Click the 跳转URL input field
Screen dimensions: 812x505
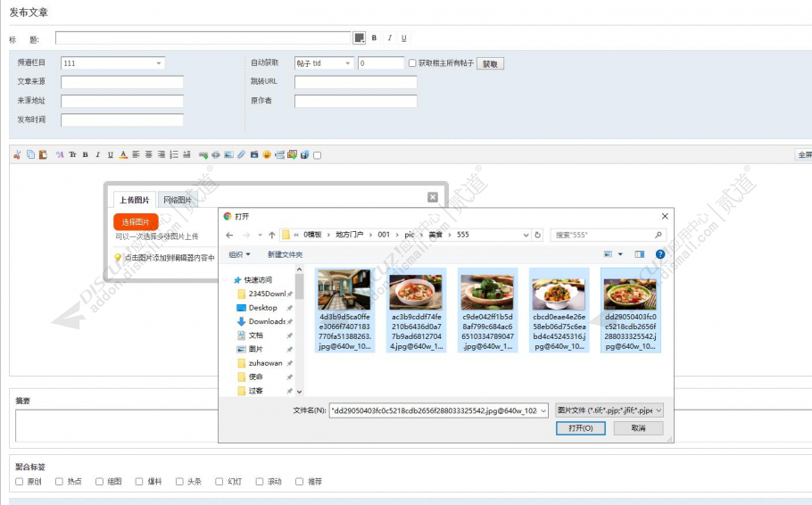[x=355, y=82]
